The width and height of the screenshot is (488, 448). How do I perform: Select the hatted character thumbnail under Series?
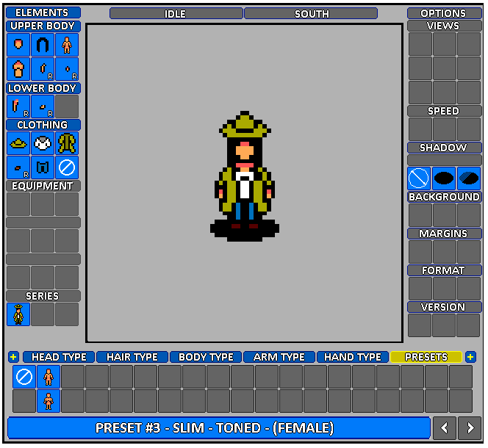pyautogui.click(x=18, y=314)
